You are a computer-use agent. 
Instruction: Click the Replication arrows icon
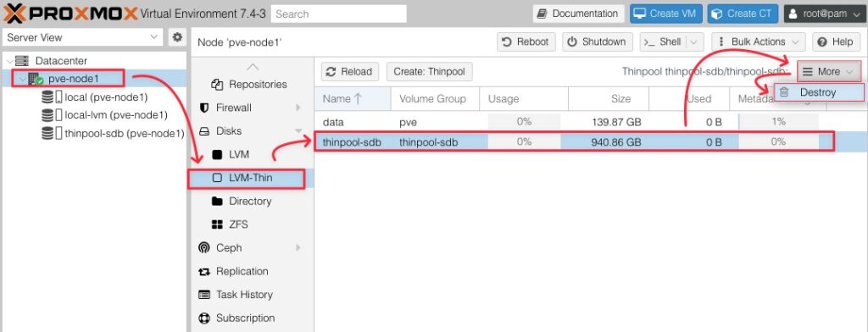coord(204,271)
